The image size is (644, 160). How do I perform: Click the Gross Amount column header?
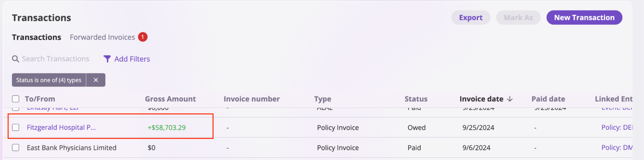tap(170, 99)
